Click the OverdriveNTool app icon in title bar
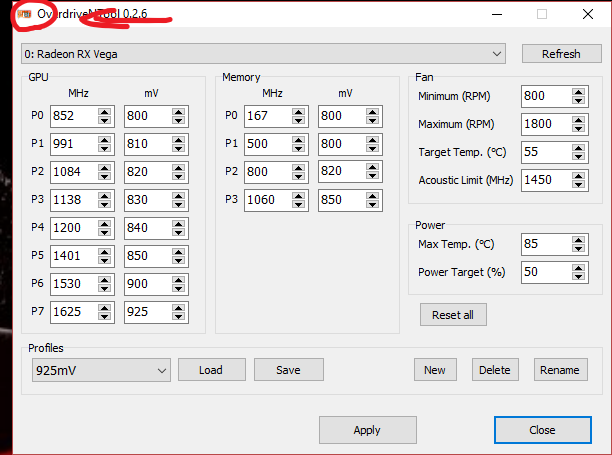The image size is (612, 455). tap(24, 14)
